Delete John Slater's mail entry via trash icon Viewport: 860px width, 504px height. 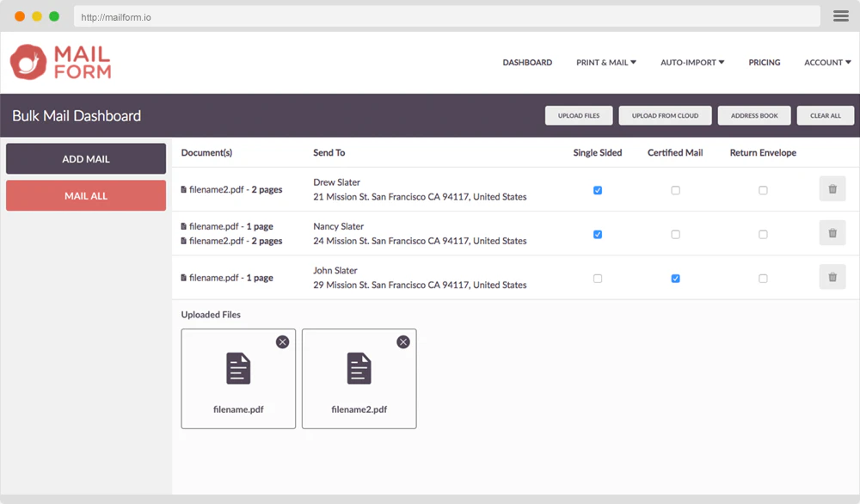point(832,276)
